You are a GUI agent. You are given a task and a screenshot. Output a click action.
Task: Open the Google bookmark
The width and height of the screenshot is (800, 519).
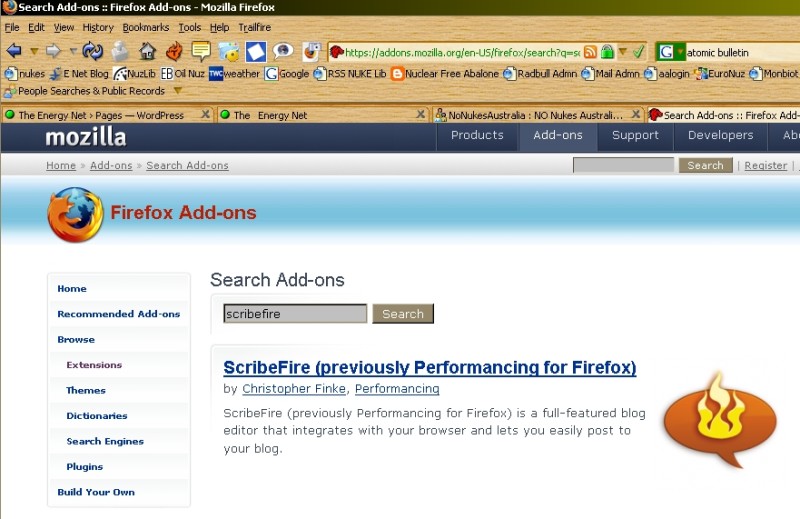pos(287,73)
